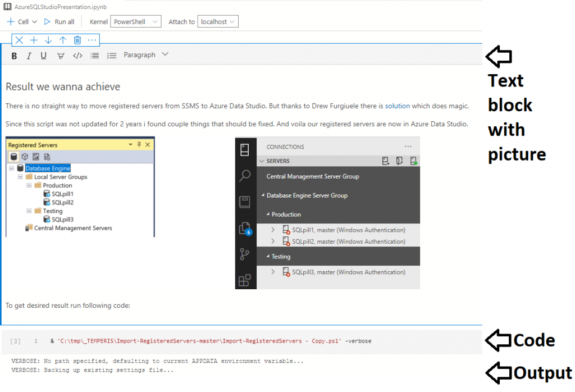Collapse Testing folder in Registered Servers

[29, 211]
